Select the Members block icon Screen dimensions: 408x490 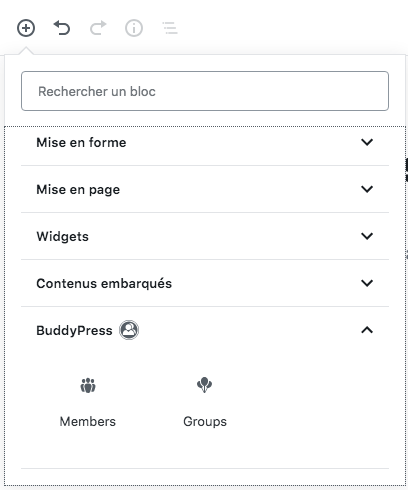coord(88,385)
